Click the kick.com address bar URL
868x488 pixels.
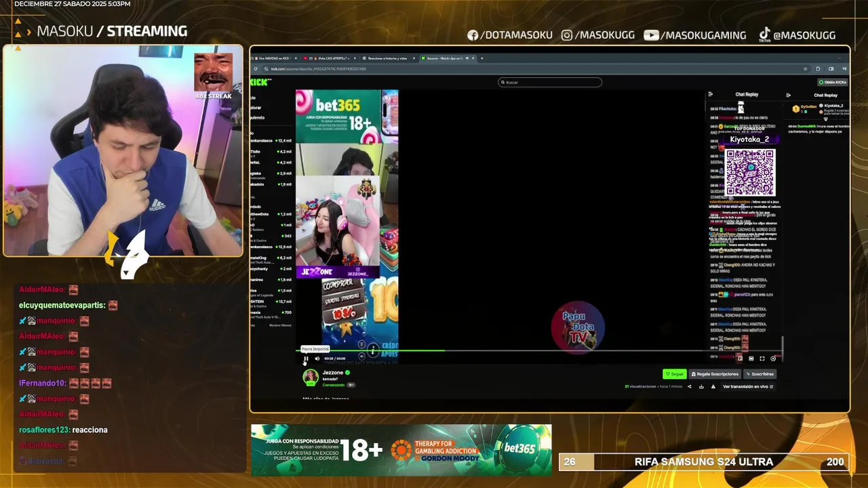point(319,68)
